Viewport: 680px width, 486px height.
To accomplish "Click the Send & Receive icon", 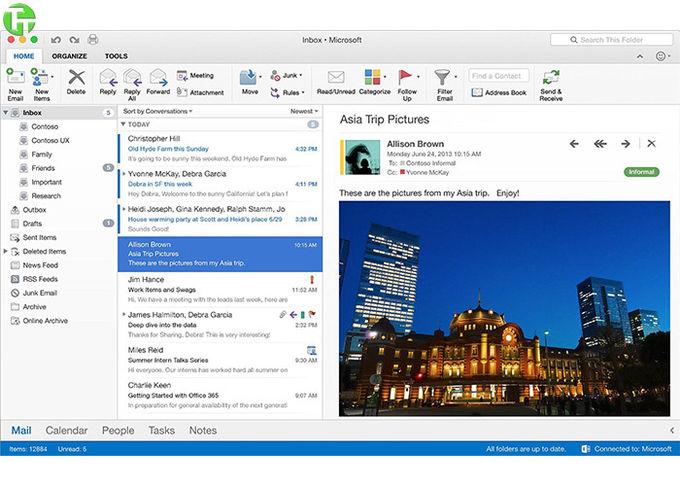I will (551, 77).
